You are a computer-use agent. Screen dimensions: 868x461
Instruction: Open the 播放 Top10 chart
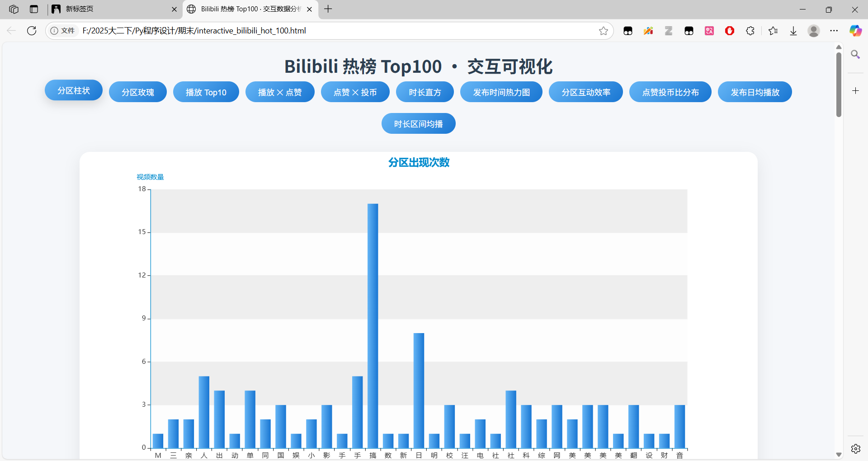[206, 92]
